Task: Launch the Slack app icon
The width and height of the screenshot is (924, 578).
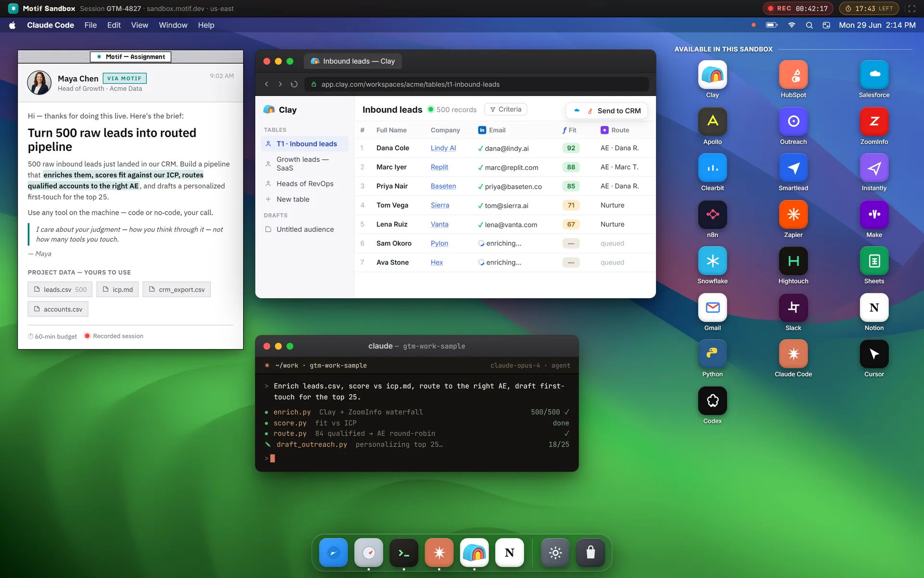Action: click(793, 307)
